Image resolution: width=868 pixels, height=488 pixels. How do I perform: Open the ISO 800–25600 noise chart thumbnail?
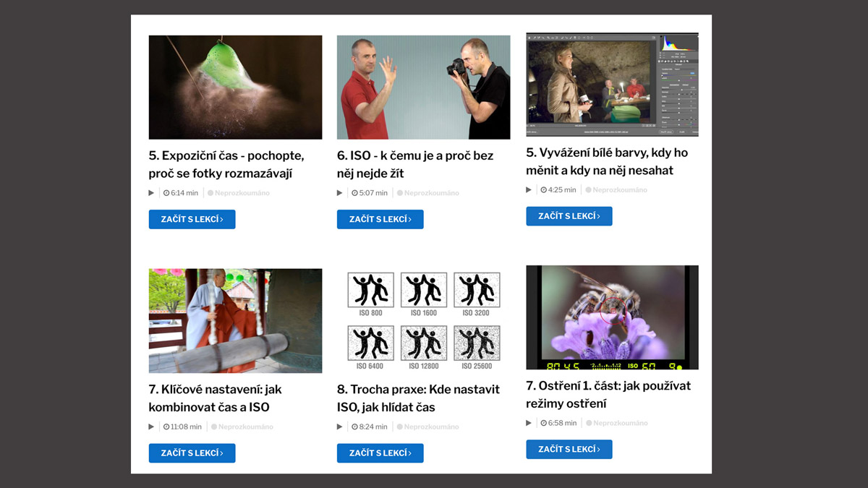(423, 321)
